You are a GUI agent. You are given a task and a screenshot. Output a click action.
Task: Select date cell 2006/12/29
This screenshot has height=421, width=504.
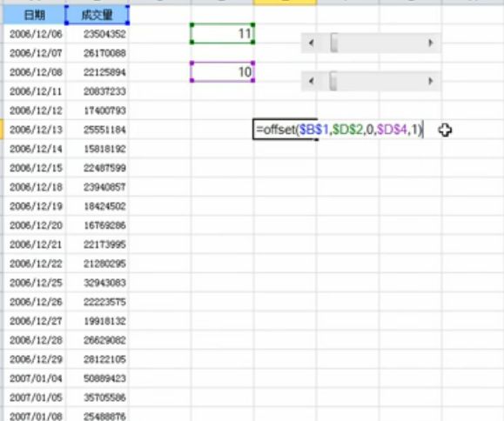[35, 359]
